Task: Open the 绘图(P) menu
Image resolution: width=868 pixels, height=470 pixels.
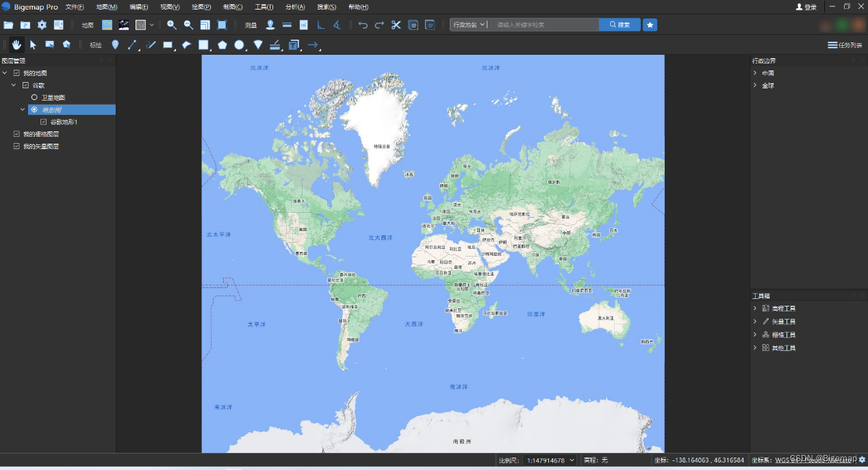Action: coord(201,7)
